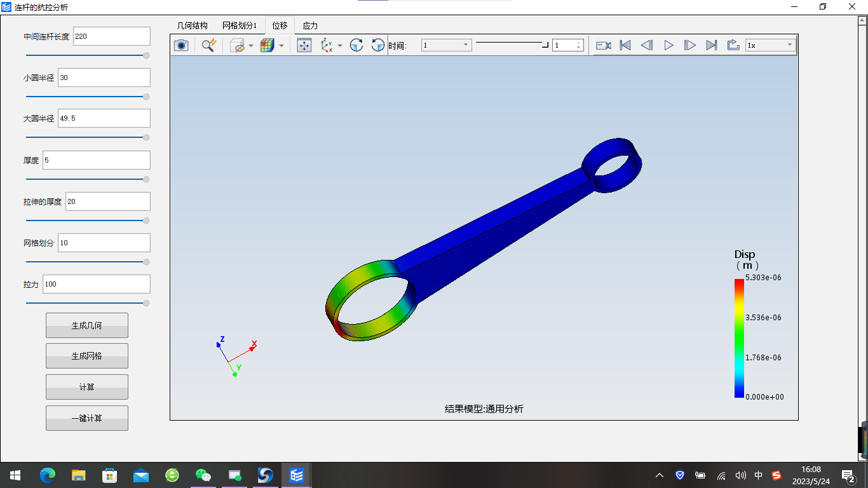This screenshot has width=868, height=488.
Task: Open the Mail app from the taskbar
Action: 141,475
